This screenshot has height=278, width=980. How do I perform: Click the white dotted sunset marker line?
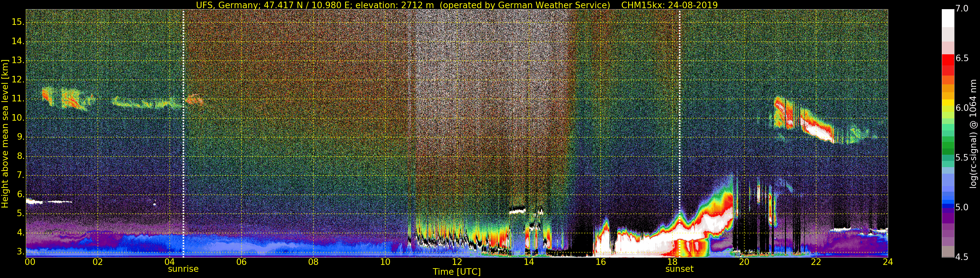coord(680,133)
